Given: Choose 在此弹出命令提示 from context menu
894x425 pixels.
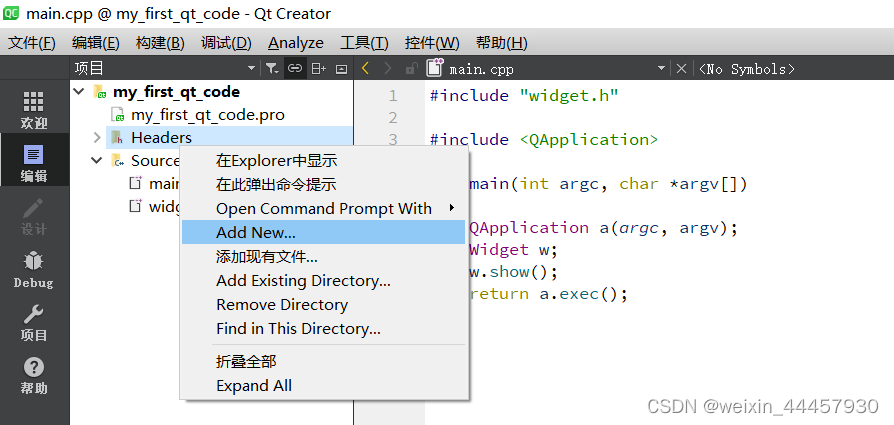Looking at the screenshot, I should click(324, 184).
